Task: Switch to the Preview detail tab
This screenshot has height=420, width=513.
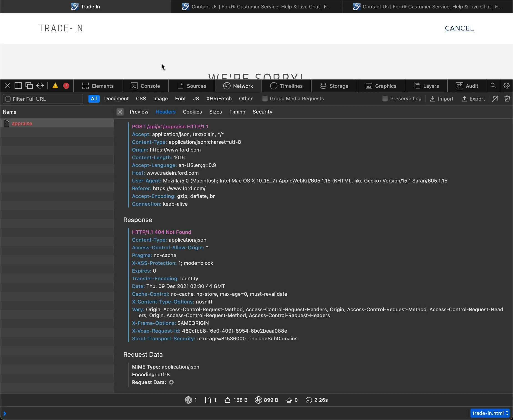Action: tap(139, 112)
